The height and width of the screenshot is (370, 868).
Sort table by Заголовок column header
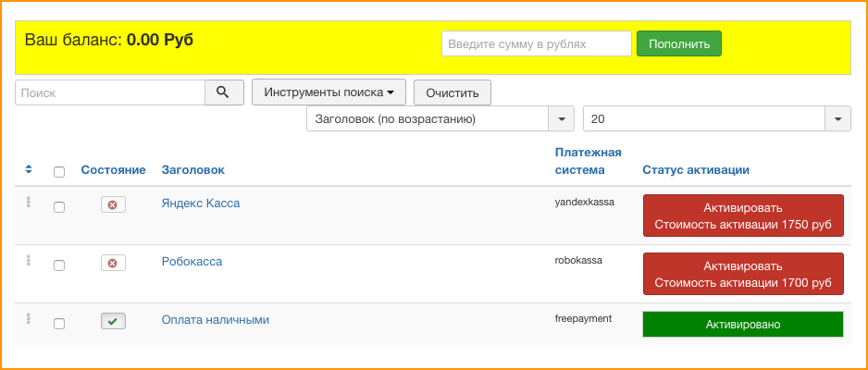point(192,170)
